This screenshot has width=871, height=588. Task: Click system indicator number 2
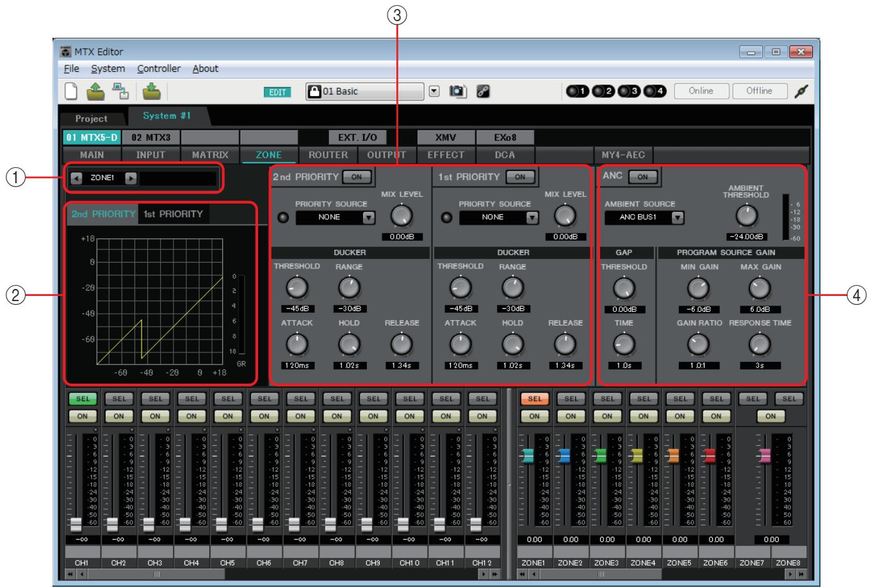point(603,92)
